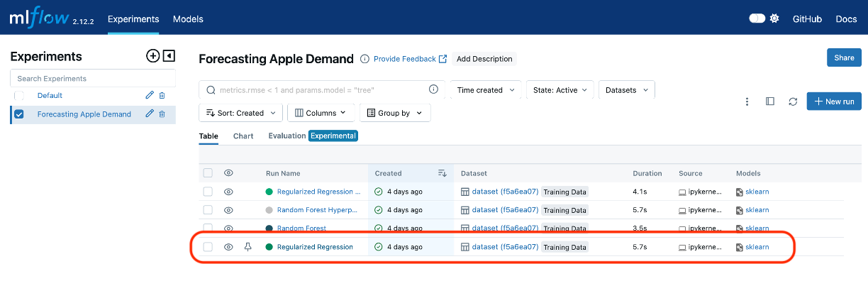The width and height of the screenshot is (868, 281).
Task: Open the GitHub link in header
Action: 807,19
